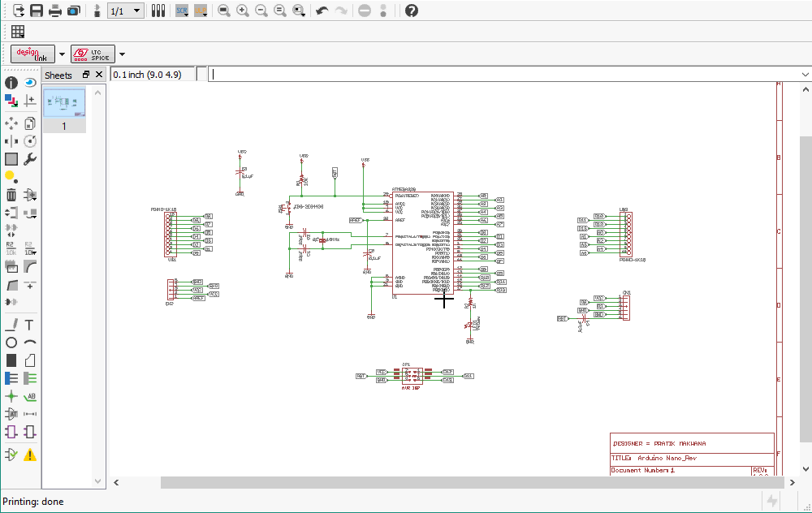This screenshot has height=513, width=812.
Task: Select the eye-shaped Show tool
Action: (29, 81)
